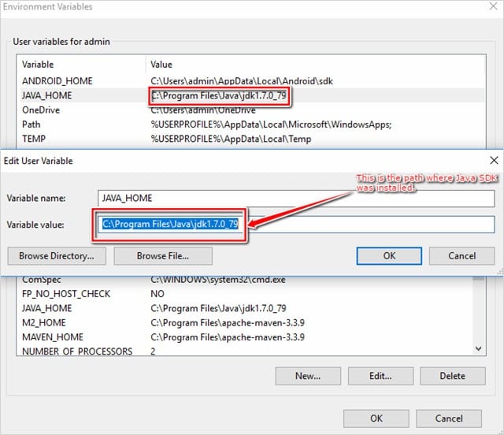Click the Edit system variable button
Screen dimensions: 504x435
tap(380, 376)
